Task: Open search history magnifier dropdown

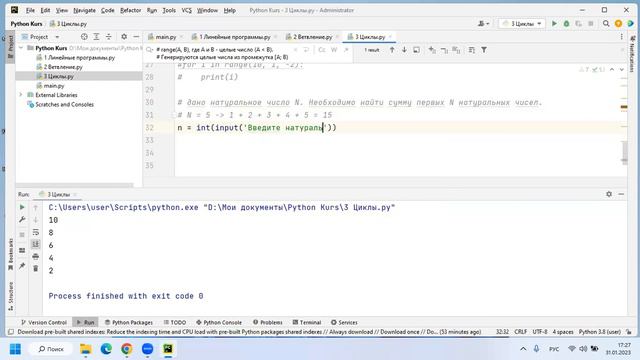Action: pos(150,50)
